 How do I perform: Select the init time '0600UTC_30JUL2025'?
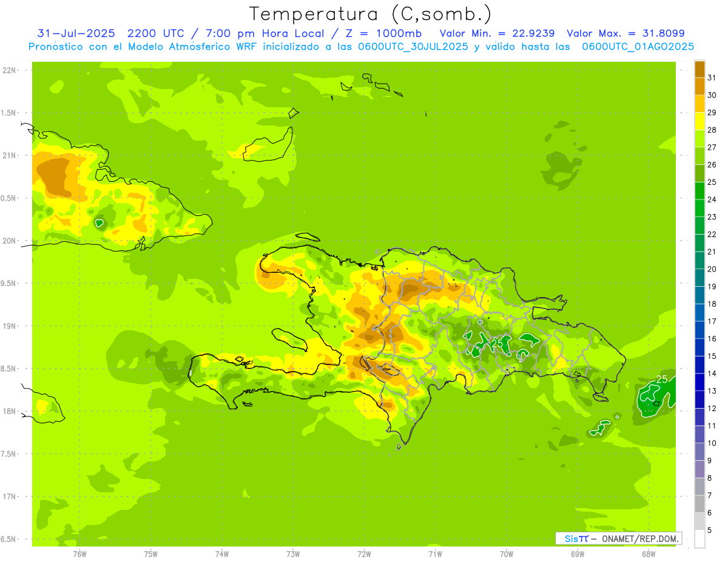coord(413,46)
